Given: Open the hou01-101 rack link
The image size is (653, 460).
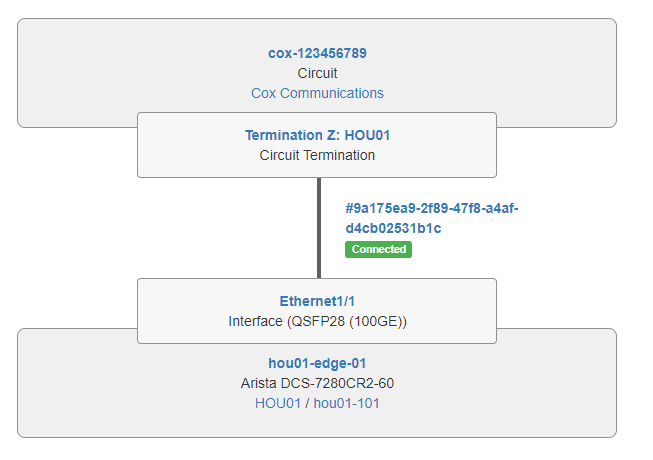Looking at the screenshot, I should click(x=346, y=403).
